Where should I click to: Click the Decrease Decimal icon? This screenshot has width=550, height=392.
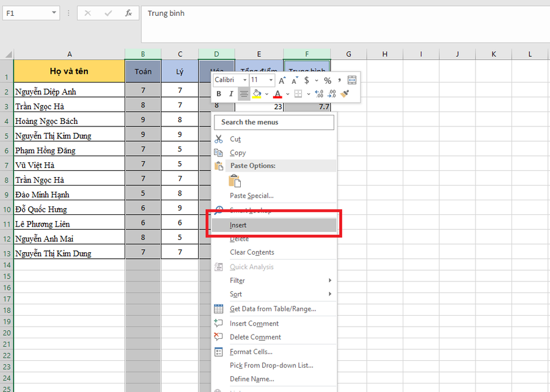[332, 94]
